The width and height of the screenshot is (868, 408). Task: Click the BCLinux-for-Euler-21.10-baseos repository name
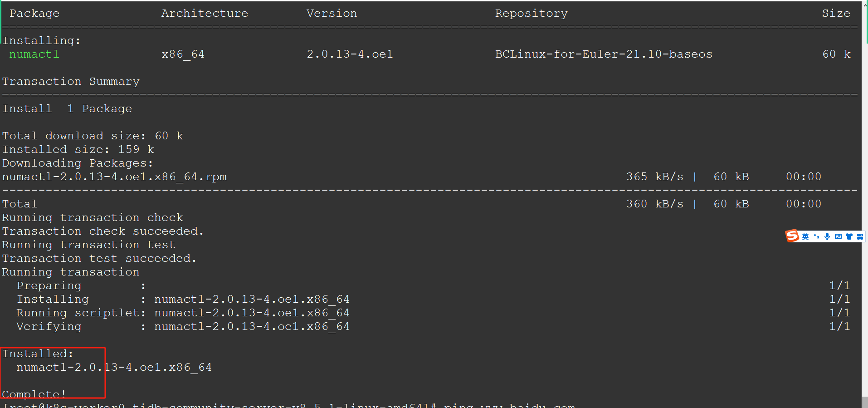pos(604,54)
